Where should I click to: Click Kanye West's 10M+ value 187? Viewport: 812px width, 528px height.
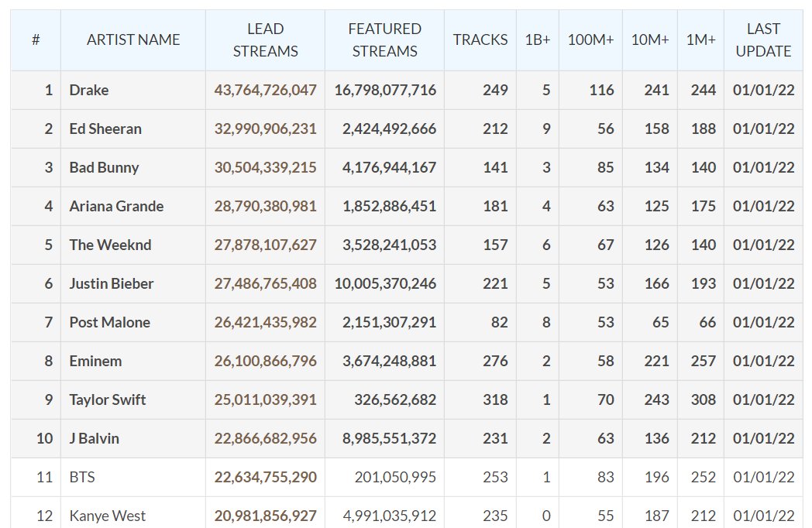pyautogui.click(x=656, y=516)
